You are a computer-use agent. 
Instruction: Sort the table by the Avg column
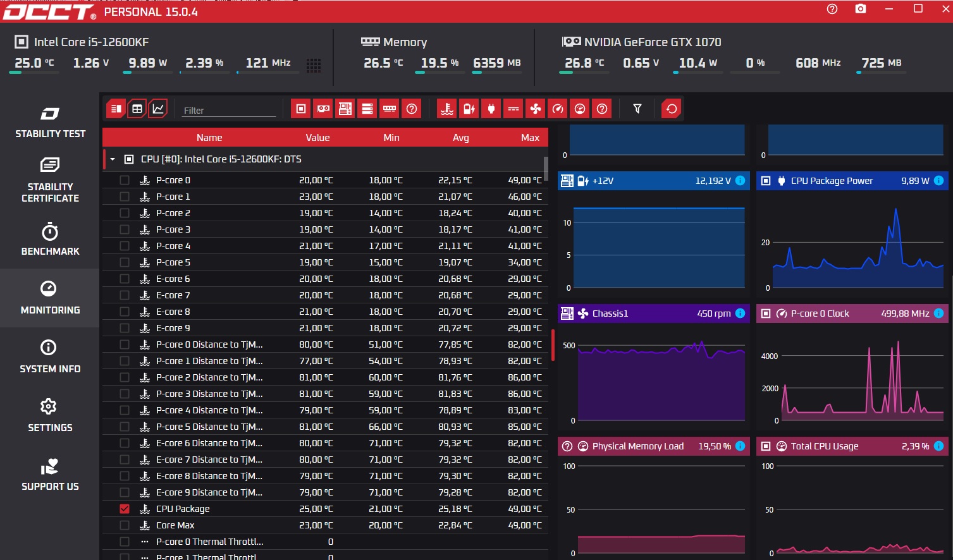[x=461, y=138]
